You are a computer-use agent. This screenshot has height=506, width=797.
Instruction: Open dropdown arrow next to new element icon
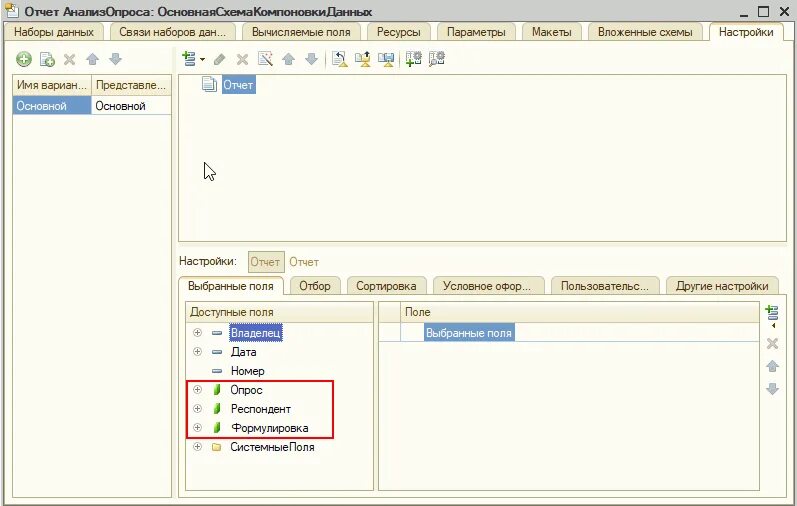pos(202,59)
